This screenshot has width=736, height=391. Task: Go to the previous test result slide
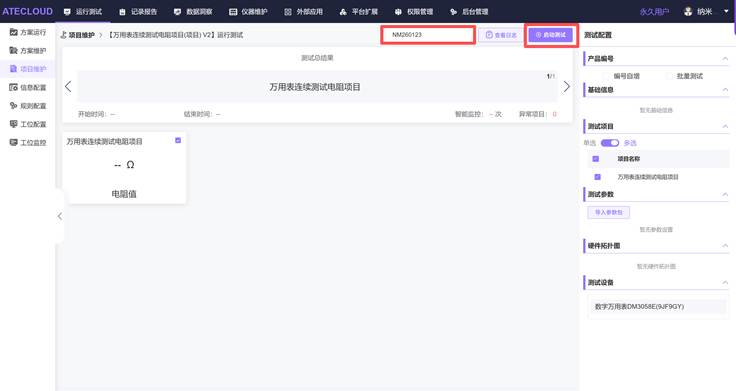(68, 86)
